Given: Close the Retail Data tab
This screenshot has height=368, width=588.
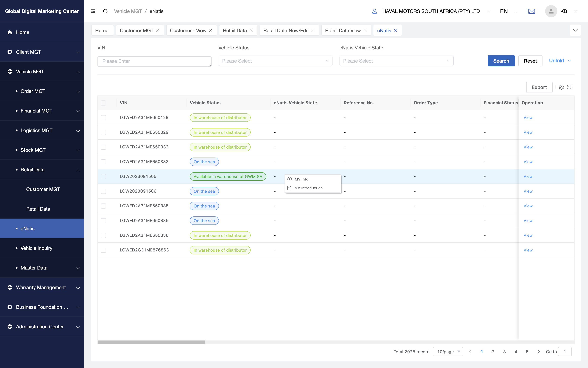Looking at the screenshot, I should (x=251, y=30).
